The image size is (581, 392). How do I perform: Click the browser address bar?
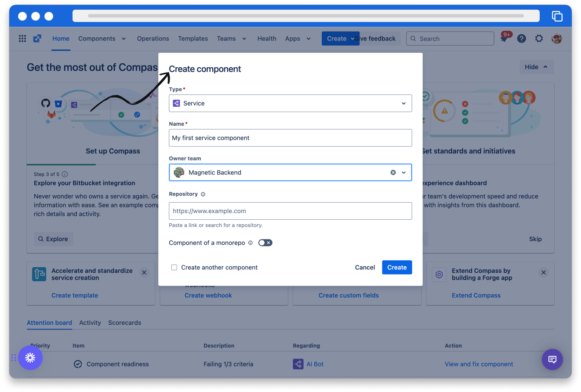pyautogui.click(x=306, y=16)
